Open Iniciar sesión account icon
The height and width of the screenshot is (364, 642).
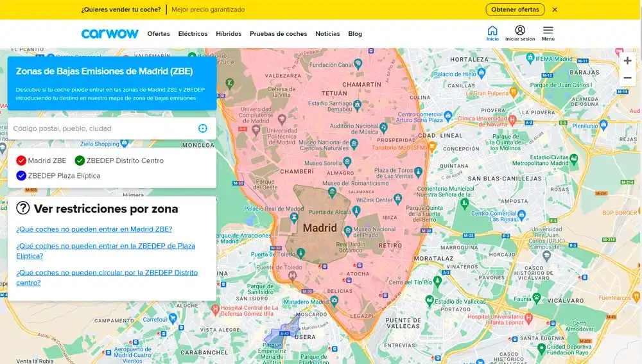(x=519, y=33)
